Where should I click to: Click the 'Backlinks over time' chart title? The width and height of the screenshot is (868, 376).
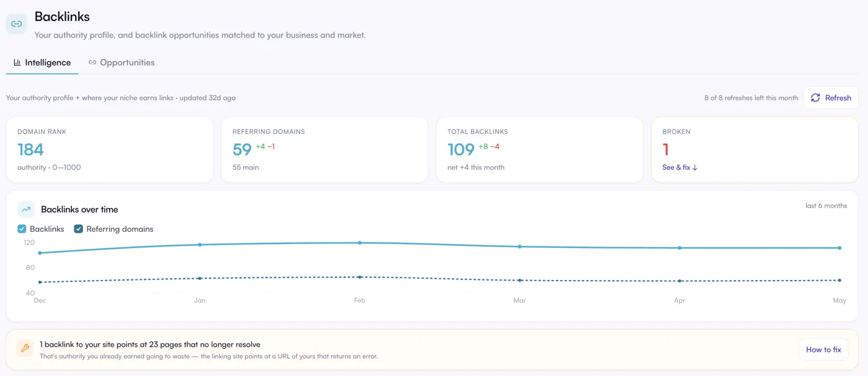pyautogui.click(x=79, y=209)
